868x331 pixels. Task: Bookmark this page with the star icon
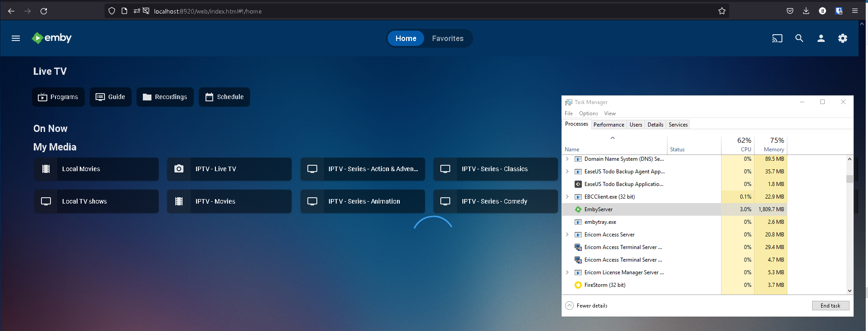tap(722, 11)
